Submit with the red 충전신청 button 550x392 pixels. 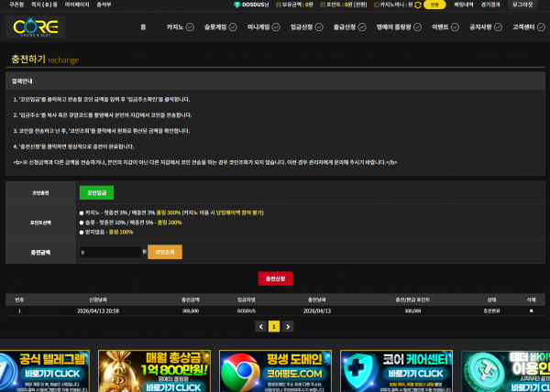(274, 278)
